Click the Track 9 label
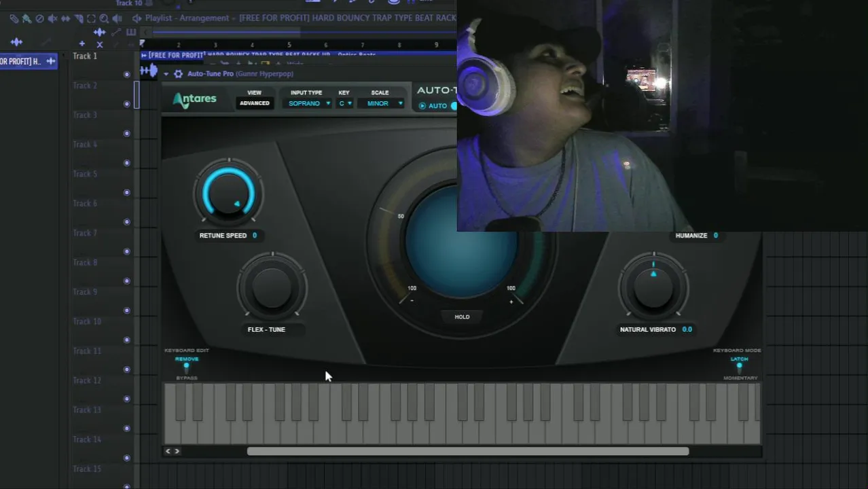Screen dimensions: 868x489 tap(85, 292)
